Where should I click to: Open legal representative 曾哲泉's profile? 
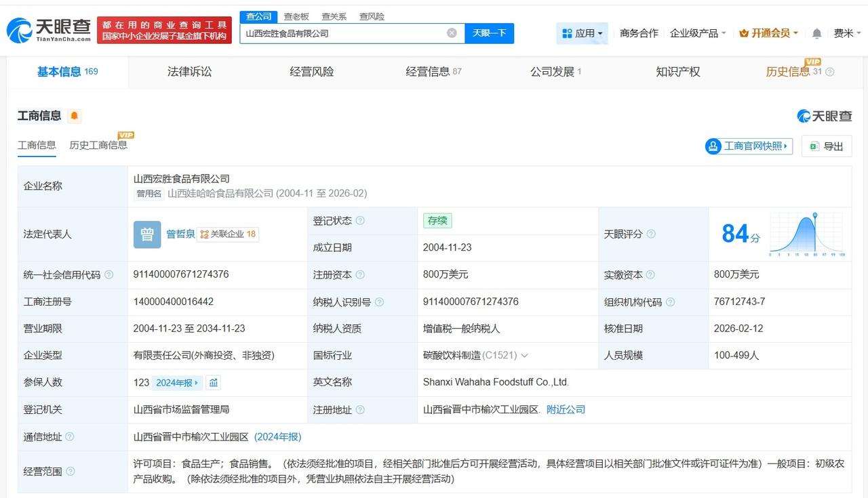coord(180,234)
